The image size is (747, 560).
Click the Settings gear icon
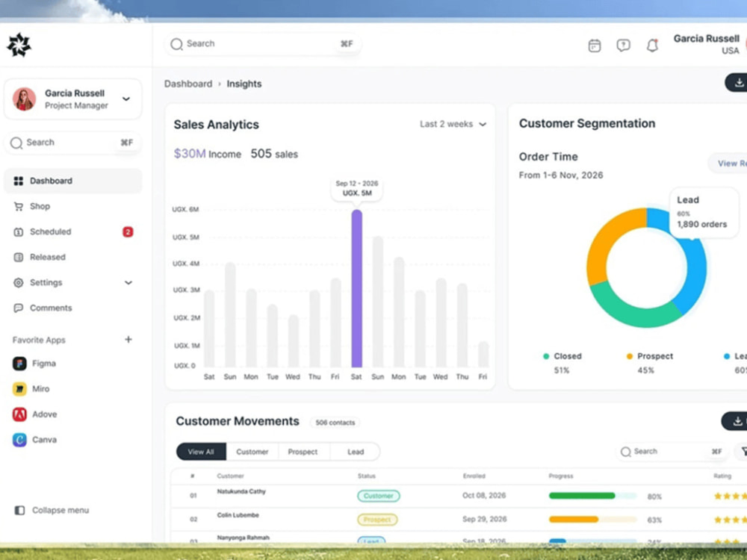(19, 282)
